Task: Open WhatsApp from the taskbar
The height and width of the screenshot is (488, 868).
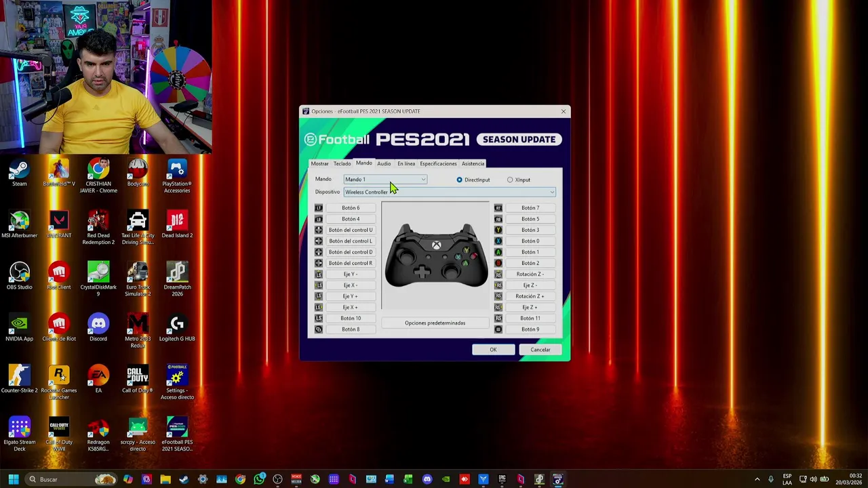Action: point(259,479)
